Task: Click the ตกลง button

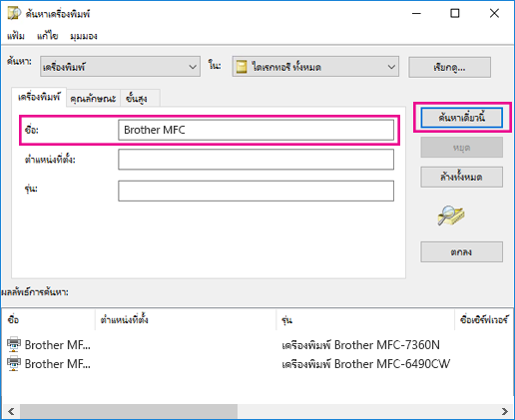Action: click(461, 252)
